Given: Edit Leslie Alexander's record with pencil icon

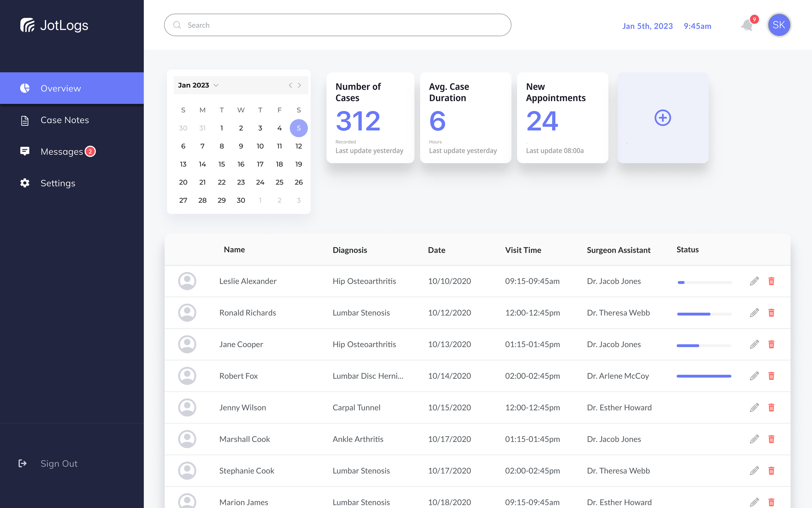Looking at the screenshot, I should tap(754, 281).
